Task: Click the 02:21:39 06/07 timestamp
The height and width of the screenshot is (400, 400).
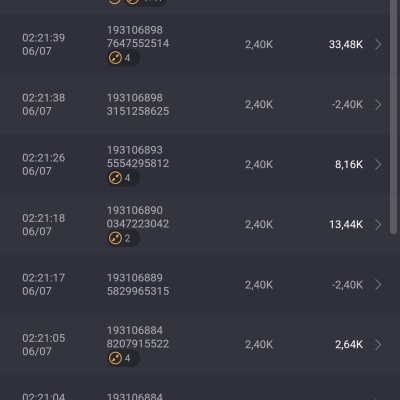Action: [43, 44]
